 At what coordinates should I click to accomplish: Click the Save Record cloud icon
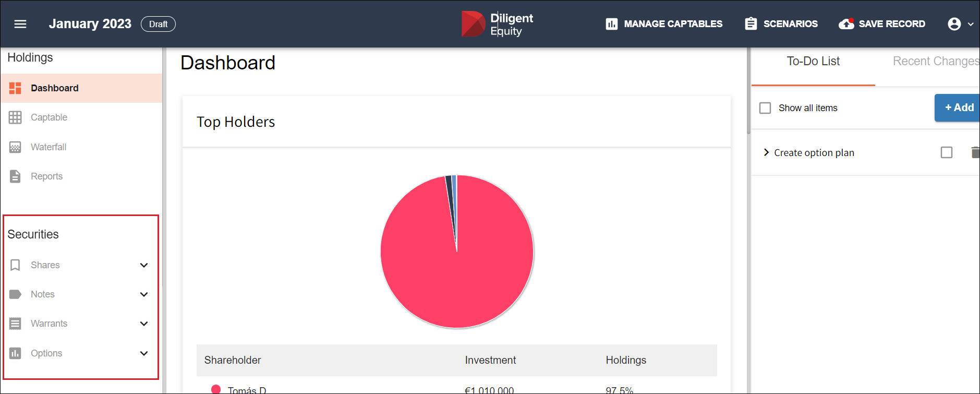pos(846,24)
